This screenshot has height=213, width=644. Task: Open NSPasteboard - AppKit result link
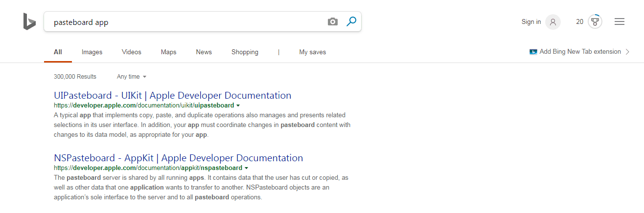[178, 158]
